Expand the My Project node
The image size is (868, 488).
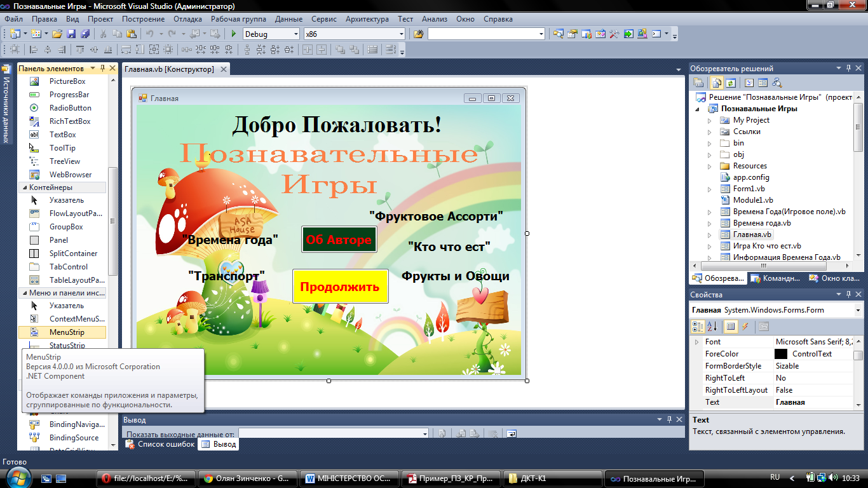tap(710, 120)
